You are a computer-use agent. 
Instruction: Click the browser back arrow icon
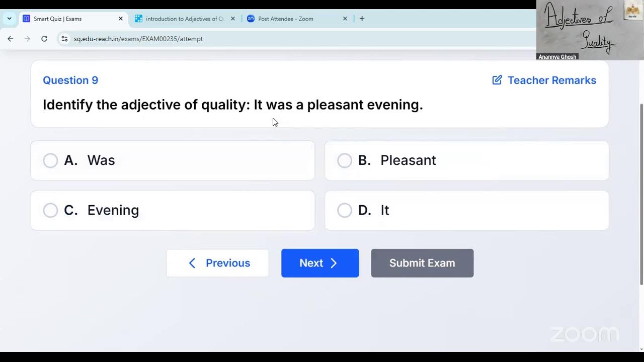(11, 39)
